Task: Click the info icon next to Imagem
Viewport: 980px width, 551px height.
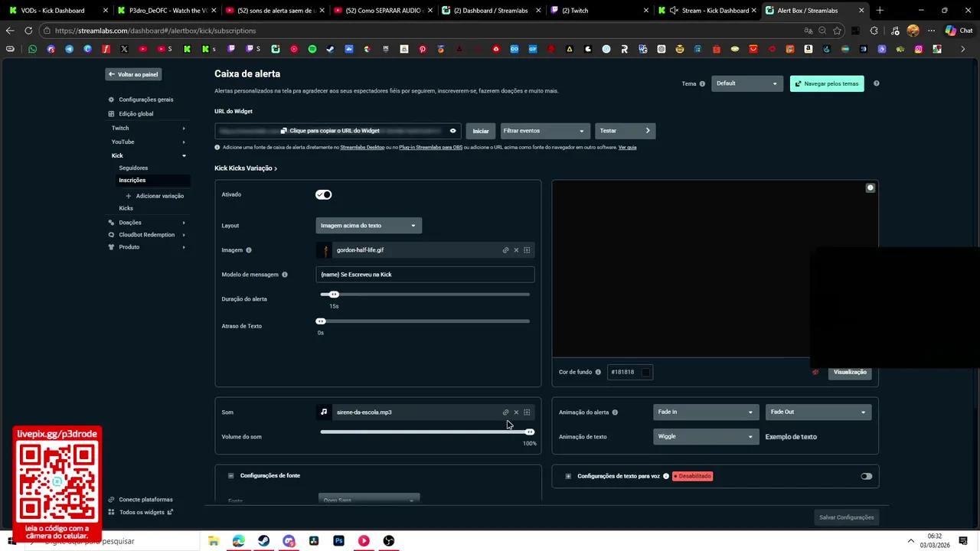Action: (x=249, y=250)
